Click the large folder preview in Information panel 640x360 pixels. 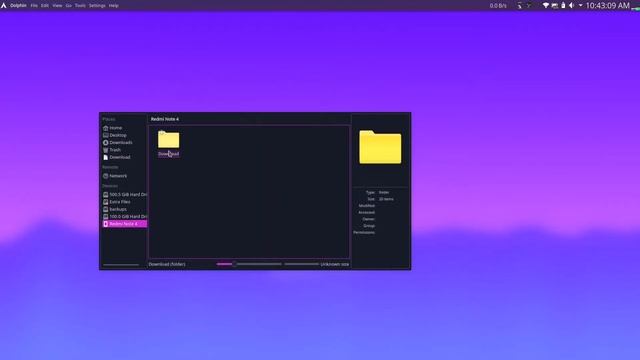pyautogui.click(x=380, y=147)
